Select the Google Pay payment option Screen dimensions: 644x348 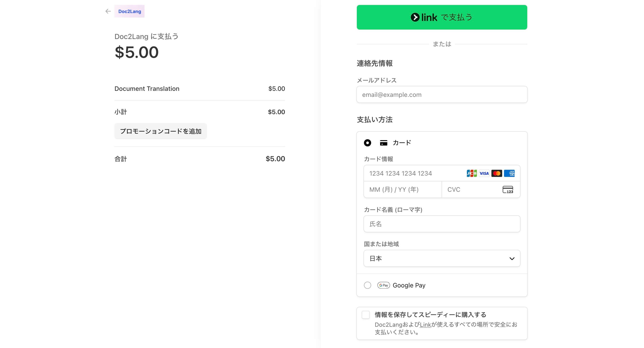(x=367, y=285)
